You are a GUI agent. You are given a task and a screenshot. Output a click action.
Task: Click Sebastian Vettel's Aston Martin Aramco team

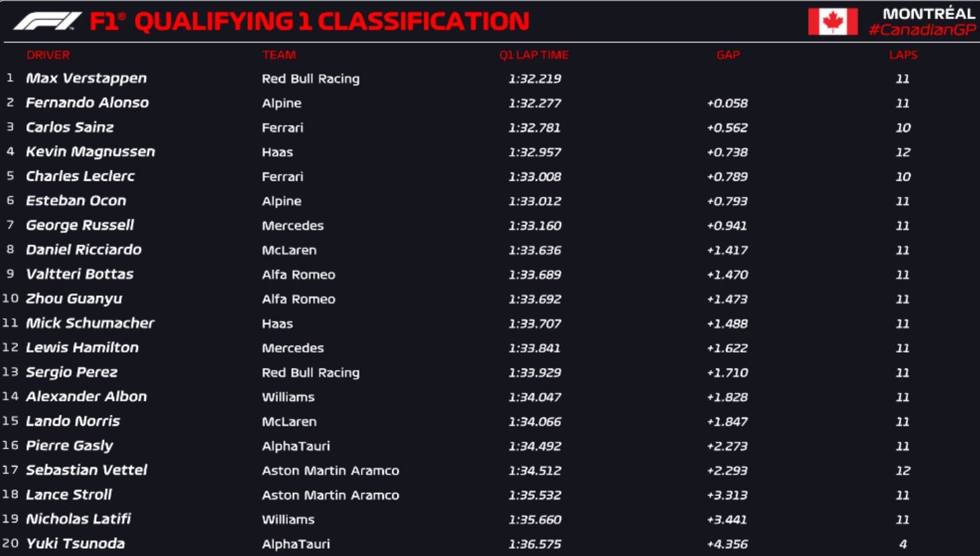(x=330, y=471)
